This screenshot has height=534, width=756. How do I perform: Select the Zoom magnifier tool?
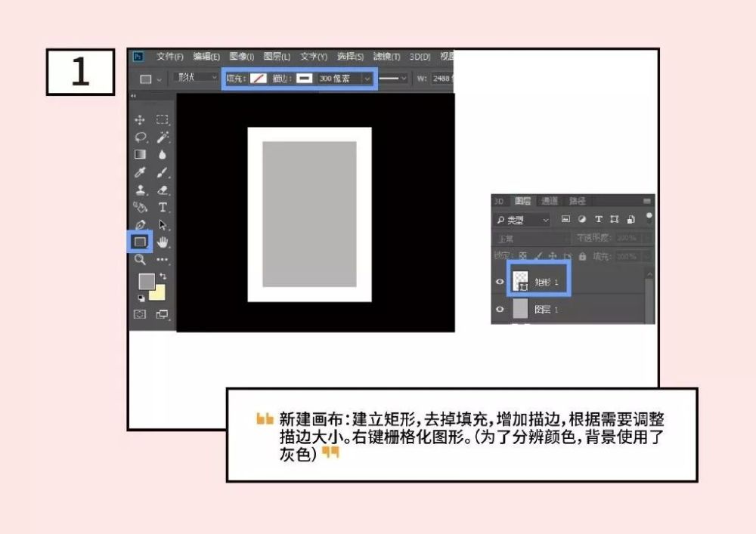[x=140, y=260]
